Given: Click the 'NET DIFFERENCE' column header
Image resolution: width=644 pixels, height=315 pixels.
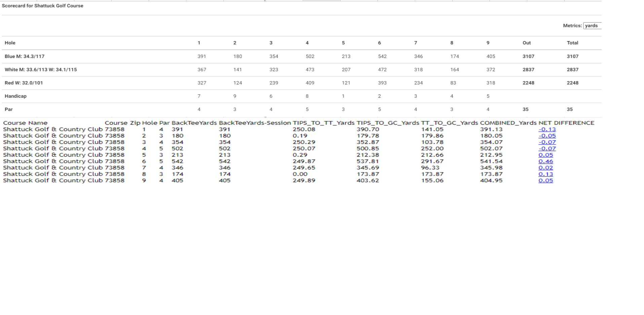Looking at the screenshot, I should [x=566, y=123].
